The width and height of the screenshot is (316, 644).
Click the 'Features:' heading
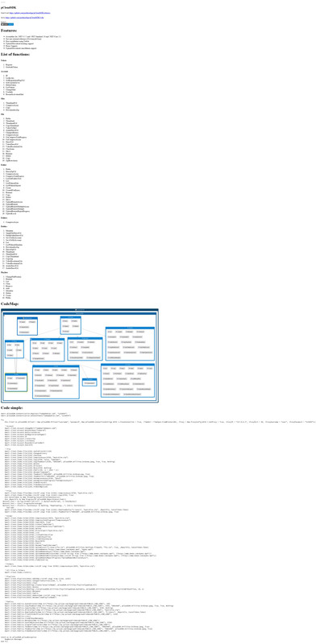coord(9,31)
